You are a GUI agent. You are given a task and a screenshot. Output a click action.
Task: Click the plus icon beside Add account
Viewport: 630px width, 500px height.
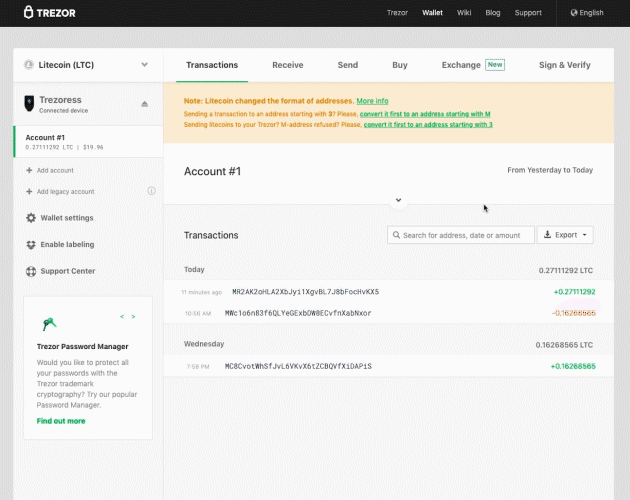[x=29, y=170]
